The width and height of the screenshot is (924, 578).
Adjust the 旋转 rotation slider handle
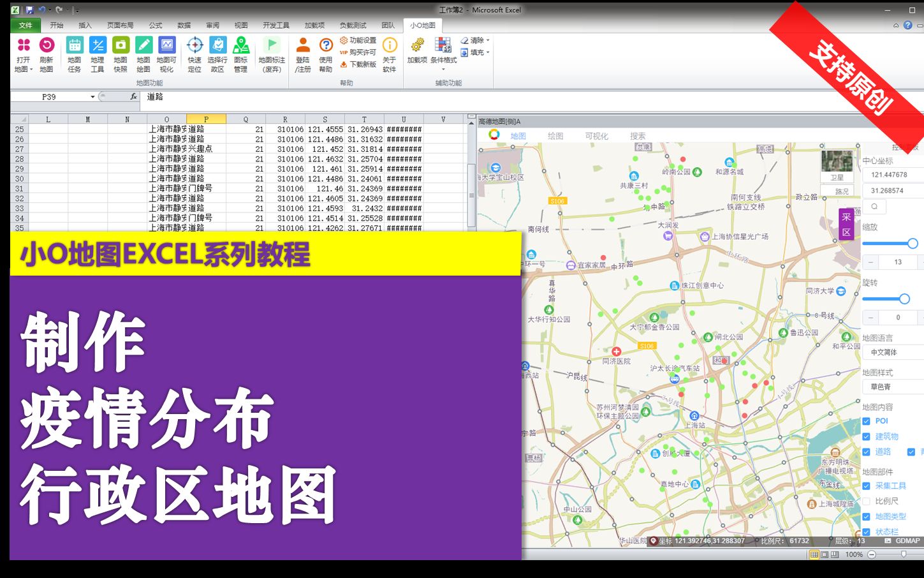click(x=904, y=299)
